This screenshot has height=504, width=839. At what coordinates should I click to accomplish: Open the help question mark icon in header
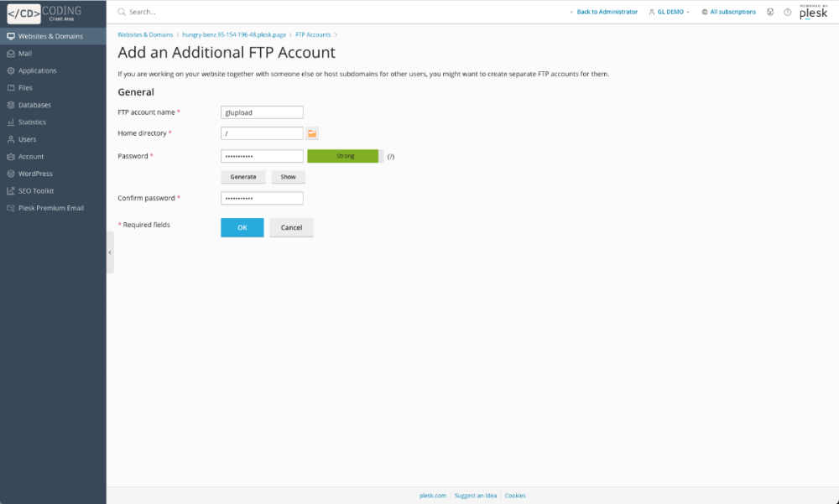click(x=787, y=13)
